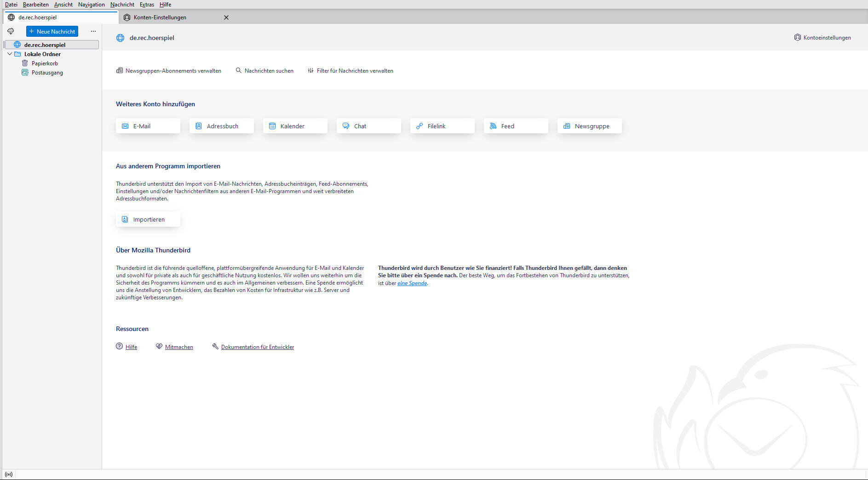Click the Hilfe question mark icon
Image resolution: width=868 pixels, height=480 pixels.
pyautogui.click(x=120, y=346)
